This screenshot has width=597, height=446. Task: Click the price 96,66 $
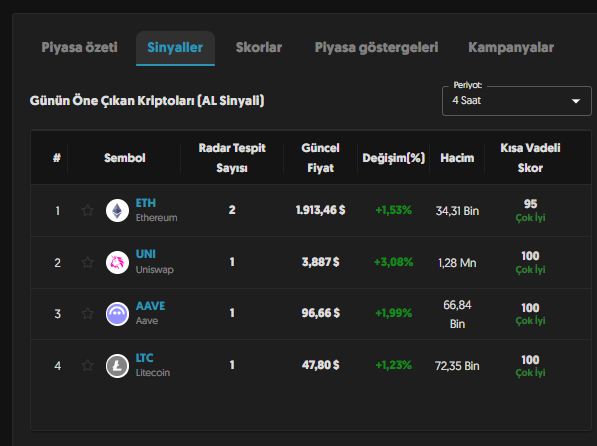click(321, 313)
